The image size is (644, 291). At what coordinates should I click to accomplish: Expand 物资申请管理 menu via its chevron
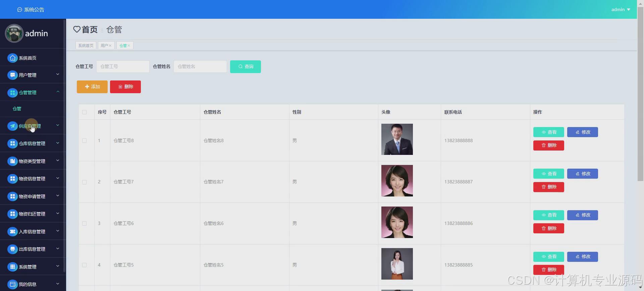(58, 196)
